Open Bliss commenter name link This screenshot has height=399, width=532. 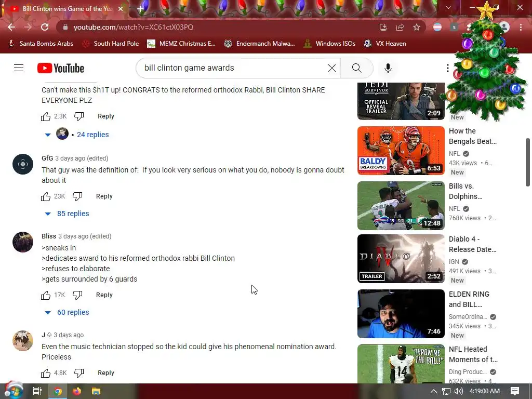[x=48, y=236]
